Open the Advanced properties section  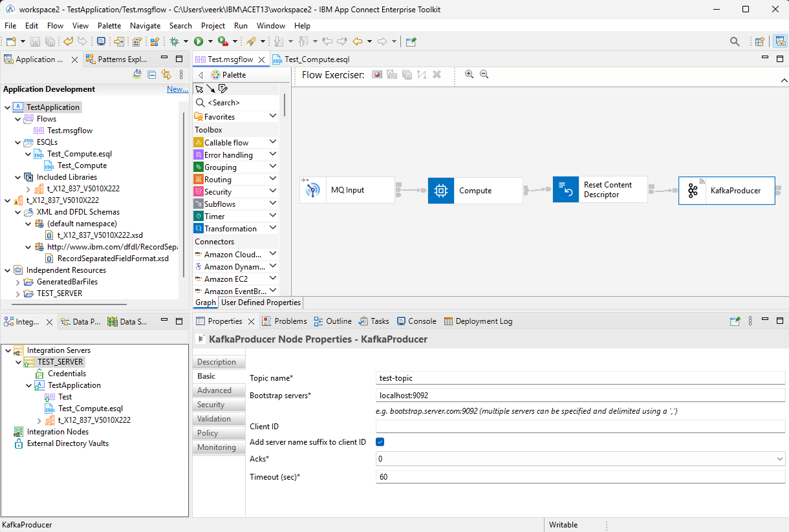click(219, 390)
